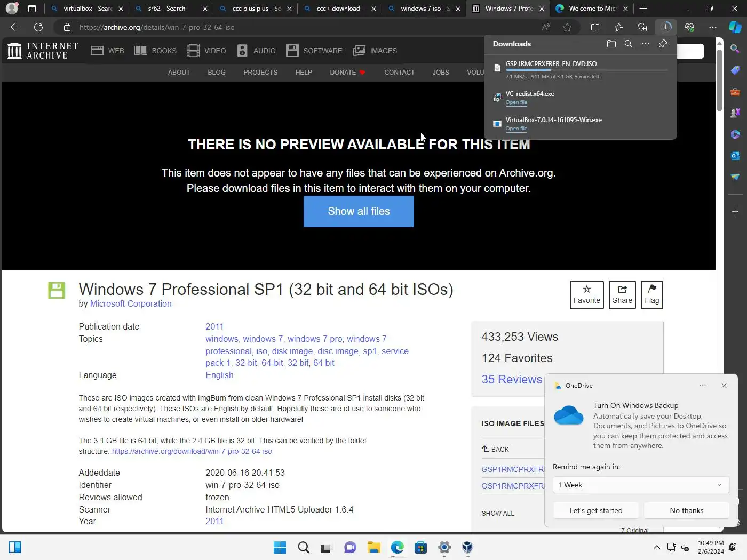The image size is (747, 560).
Task: View site information lock icon
Action: 67,27
